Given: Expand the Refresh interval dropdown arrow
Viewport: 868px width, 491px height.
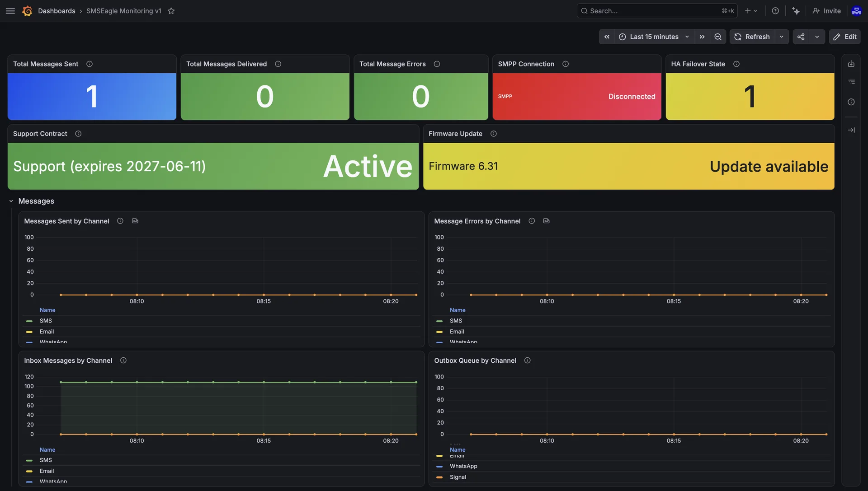Looking at the screenshot, I should [782, 37].
